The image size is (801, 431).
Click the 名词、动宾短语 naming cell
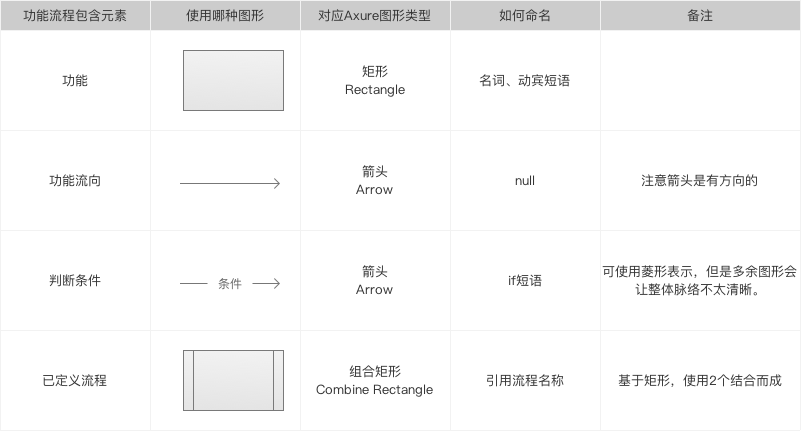tap(525, 81)
